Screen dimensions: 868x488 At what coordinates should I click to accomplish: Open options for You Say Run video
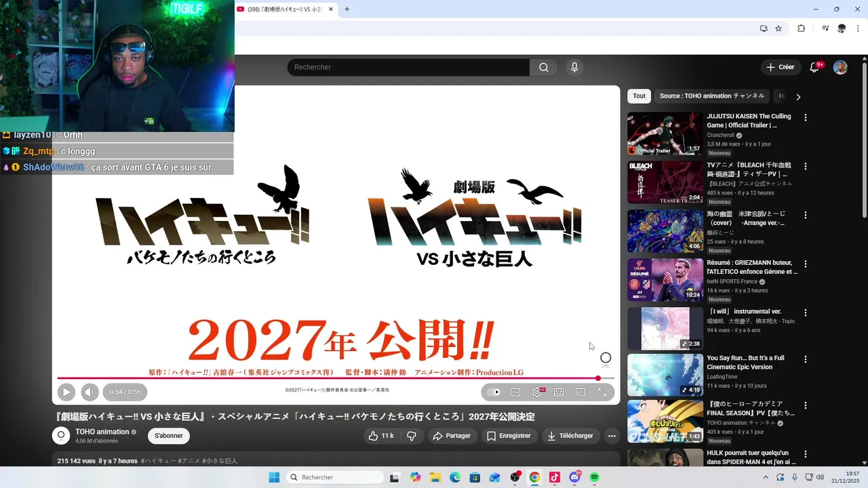(806, 359)
